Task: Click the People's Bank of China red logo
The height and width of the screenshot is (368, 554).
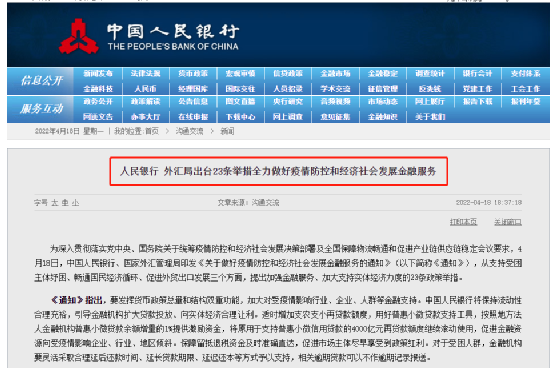Action: click(x=78, y=37)
